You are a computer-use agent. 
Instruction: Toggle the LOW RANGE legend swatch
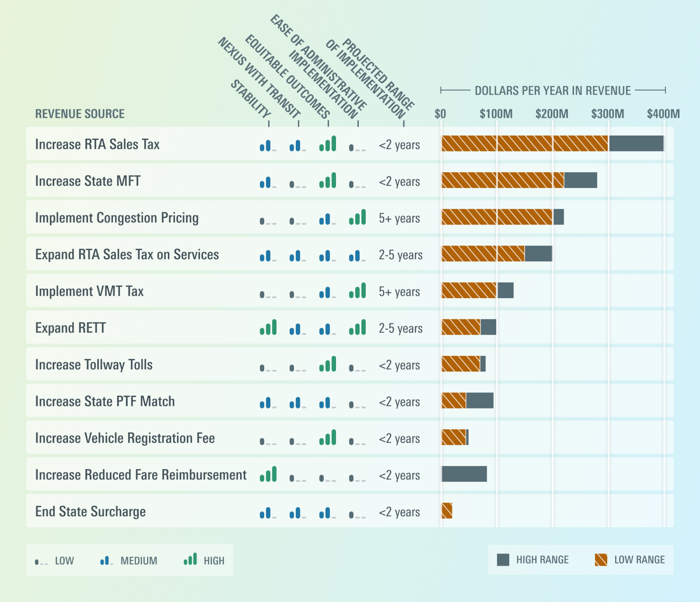coord(601,560)
